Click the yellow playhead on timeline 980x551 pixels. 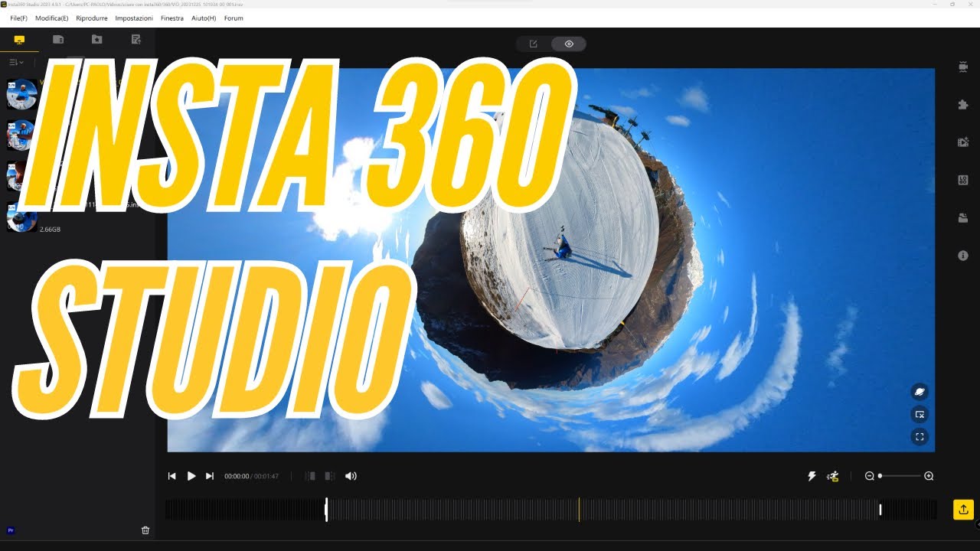(x=579, y=510)
